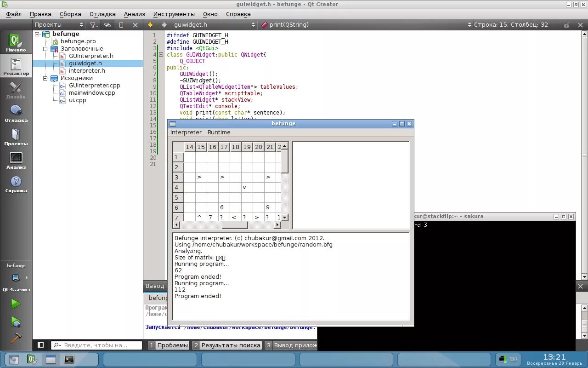This screenshot has height=368, width=588.
Task: Open the Runtime menu in befunge window
Action: (219, 132)
